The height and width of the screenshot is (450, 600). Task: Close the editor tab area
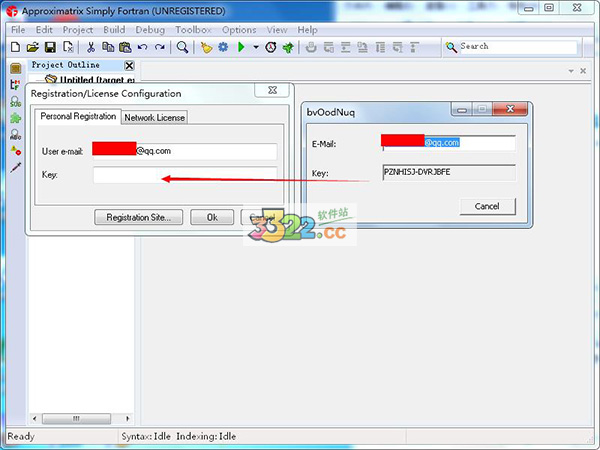click(x=583, y=71)
